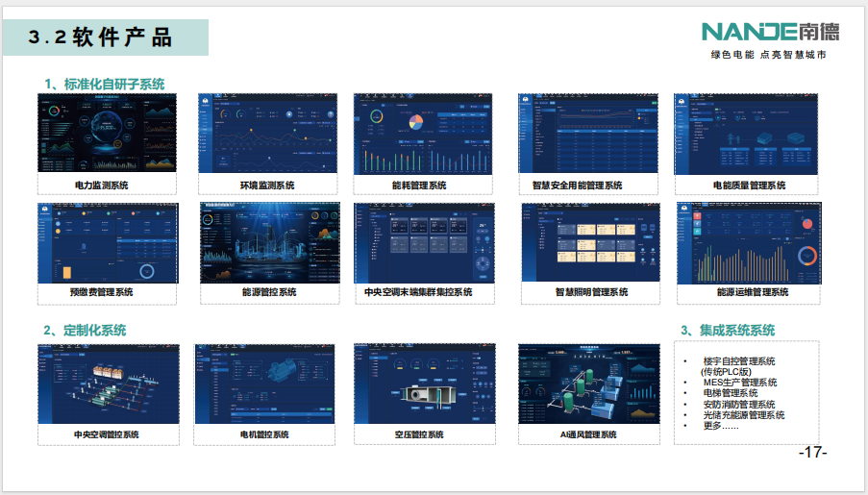Viewport: 868px width, 495px height.
Task: Click the 能源管控系统 city dashboard thumbnail
Action: [270, 242]
